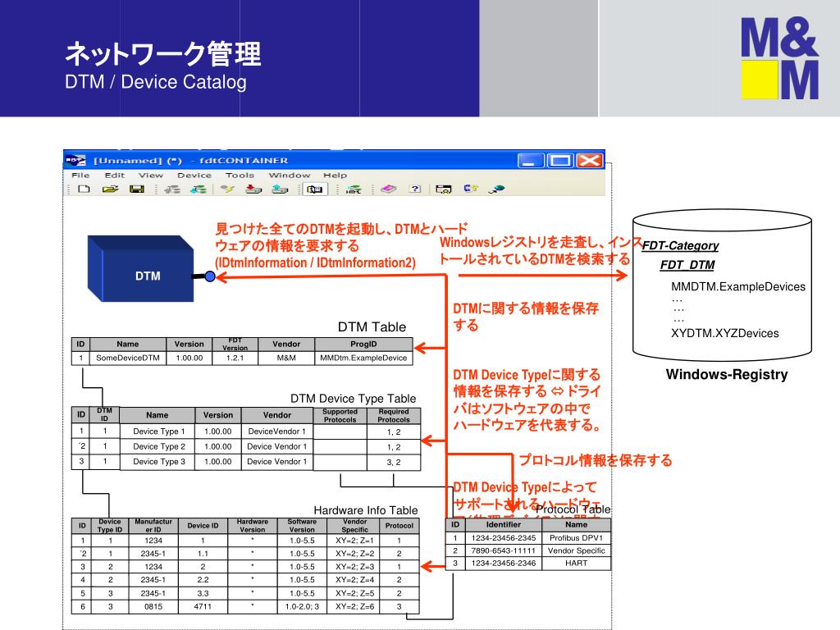Click the pink eraser toolbar icon
840x630 pixels.
pyautogui.click(x=388, y=189)
